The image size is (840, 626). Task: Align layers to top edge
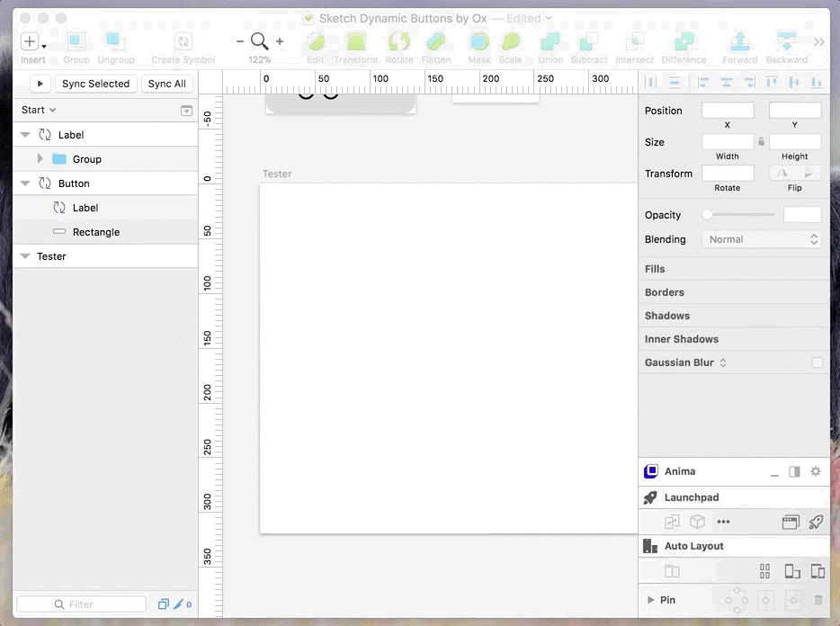click(x=772, y=82)
